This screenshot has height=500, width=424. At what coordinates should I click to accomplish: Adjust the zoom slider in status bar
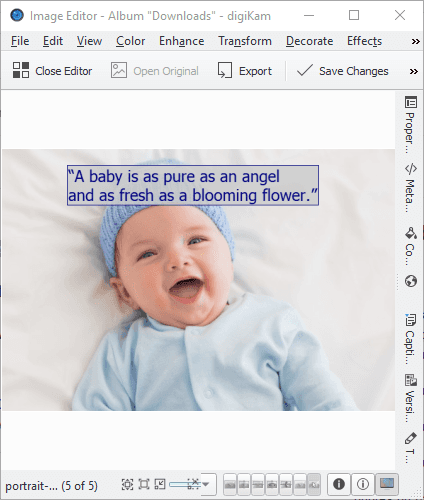point(185,484)
